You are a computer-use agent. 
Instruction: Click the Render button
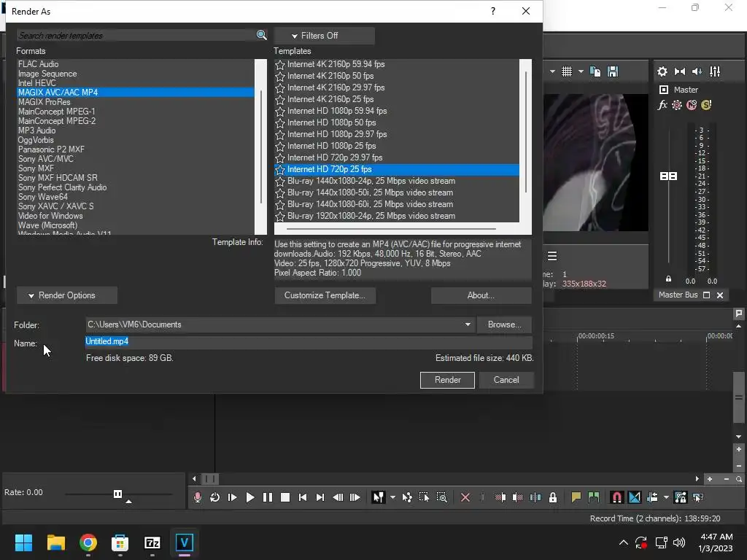(x=447, y=380)
